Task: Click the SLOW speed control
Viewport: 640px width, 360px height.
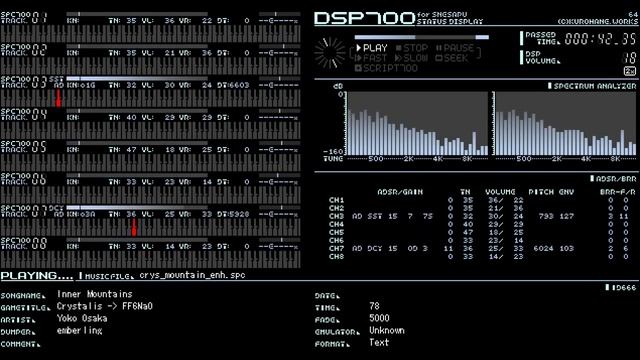Action: point(411,58)
